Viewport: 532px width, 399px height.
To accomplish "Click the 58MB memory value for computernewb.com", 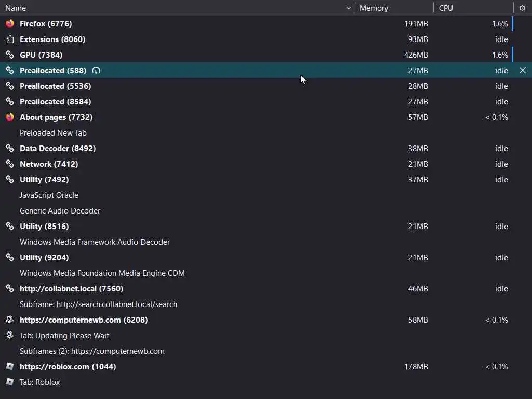I will click(418, 320).
